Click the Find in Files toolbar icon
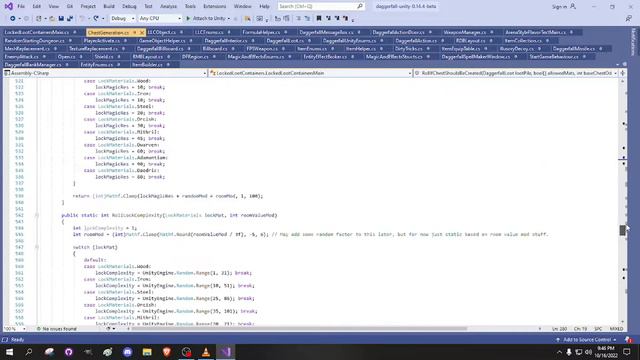The width and height of the screenshot is (640, 360). click(247, 18)
